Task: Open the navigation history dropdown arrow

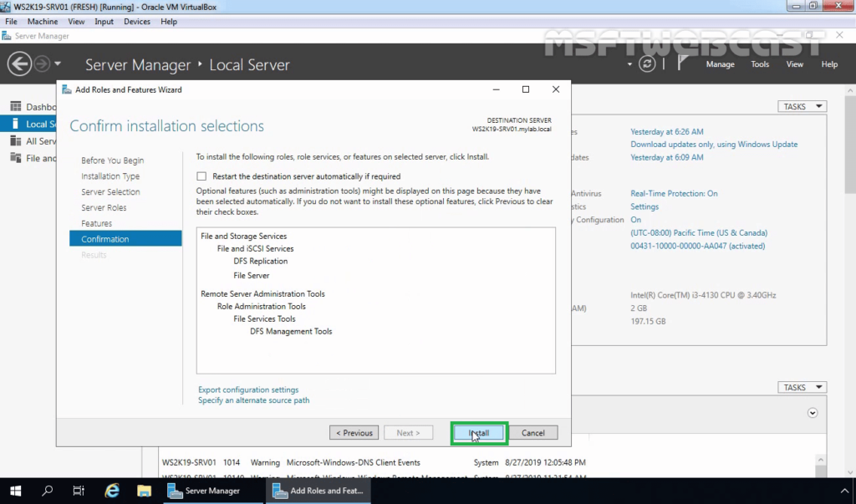Action: [x=58, y=64]
